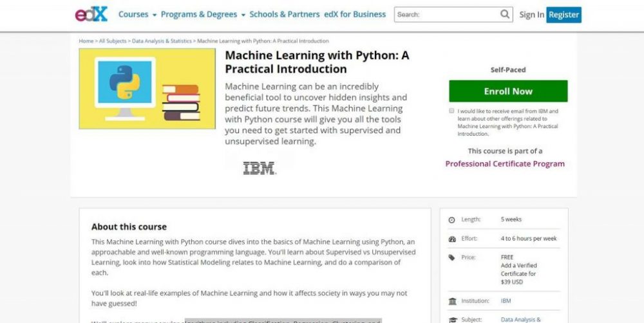Click the graduation cap Subject icon
644x323 pixels.
click(x=452, y=319)
